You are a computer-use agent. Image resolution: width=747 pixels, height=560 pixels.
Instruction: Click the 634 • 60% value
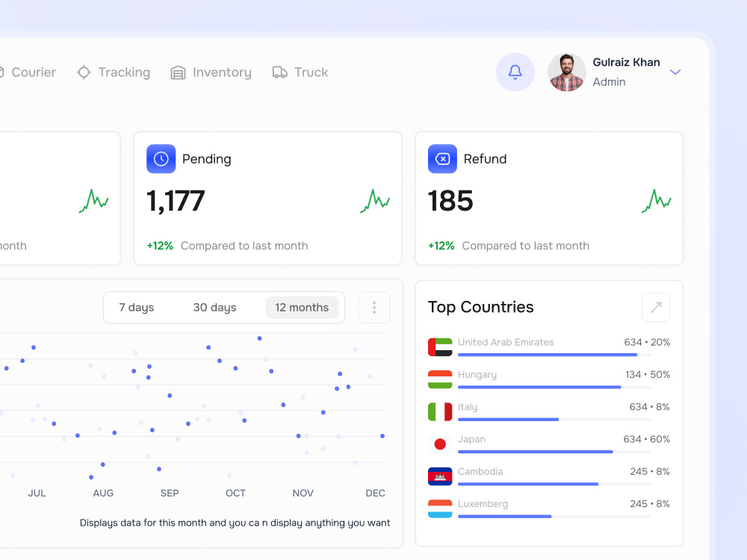[x=646, y=439]
